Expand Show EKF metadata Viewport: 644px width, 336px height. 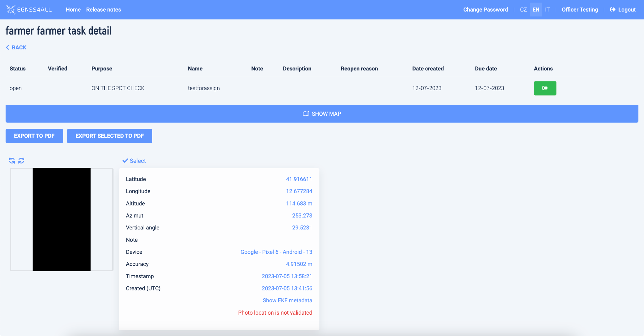tap(287, 300)
